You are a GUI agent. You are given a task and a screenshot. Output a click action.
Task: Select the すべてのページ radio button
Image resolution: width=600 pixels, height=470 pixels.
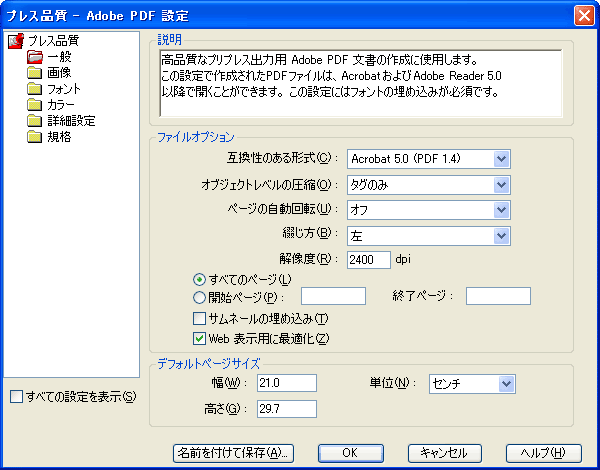pos(199,280)
